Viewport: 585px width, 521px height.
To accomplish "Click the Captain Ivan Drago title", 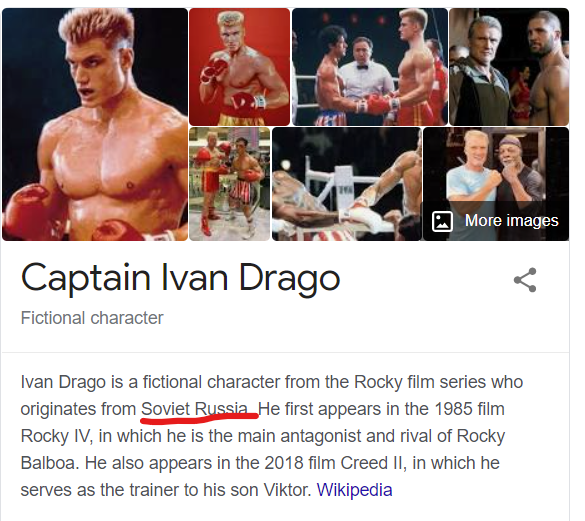I will tap(180, 278).
